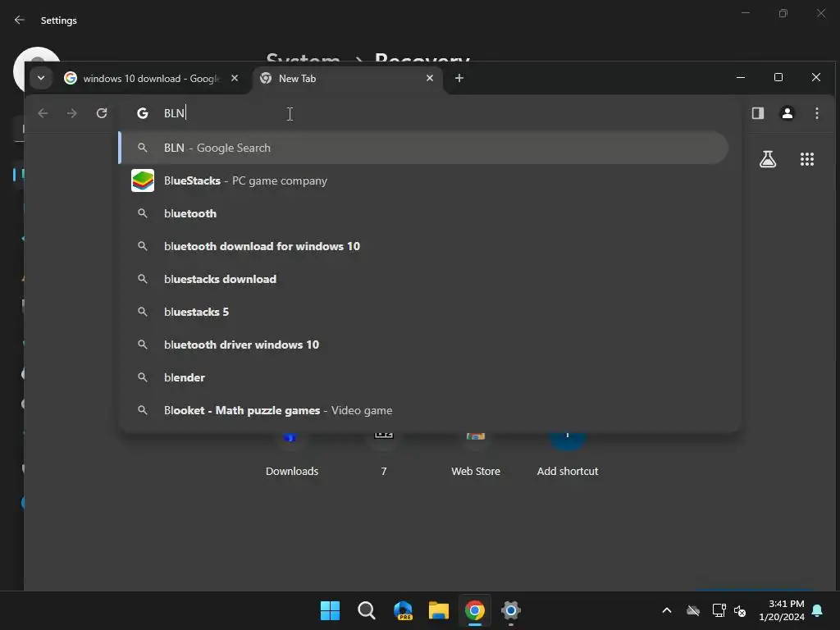The image size is (840, 630).
Task: Open clock showing 3:41 PM 1/20/2024
Action: coord(782,610)
